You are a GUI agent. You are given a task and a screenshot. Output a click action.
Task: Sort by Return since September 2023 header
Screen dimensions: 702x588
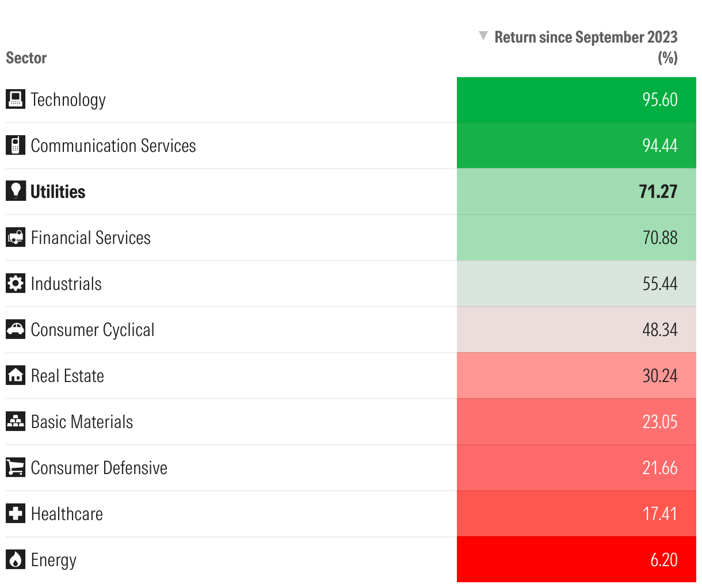coord(586,37)
